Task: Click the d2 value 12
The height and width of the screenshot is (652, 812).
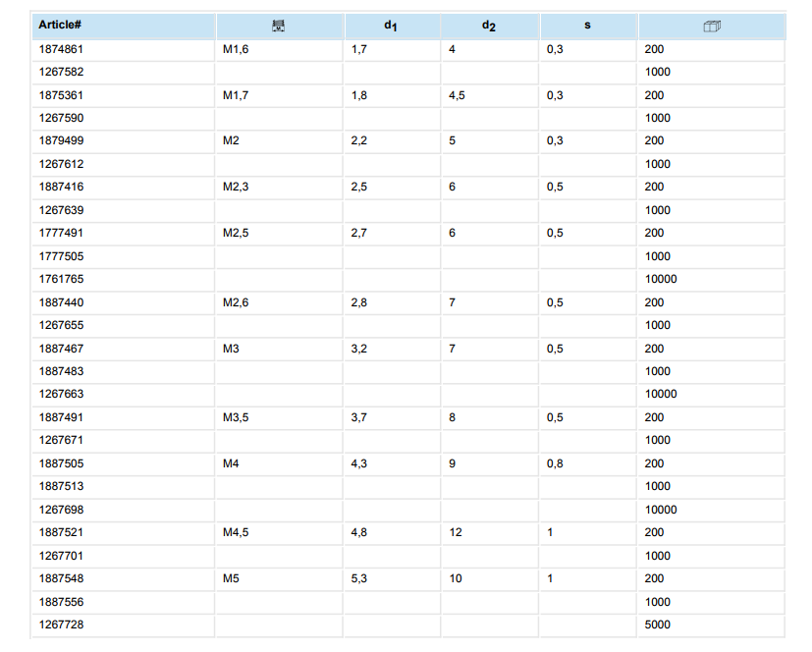Action: (x=456, y=532)
